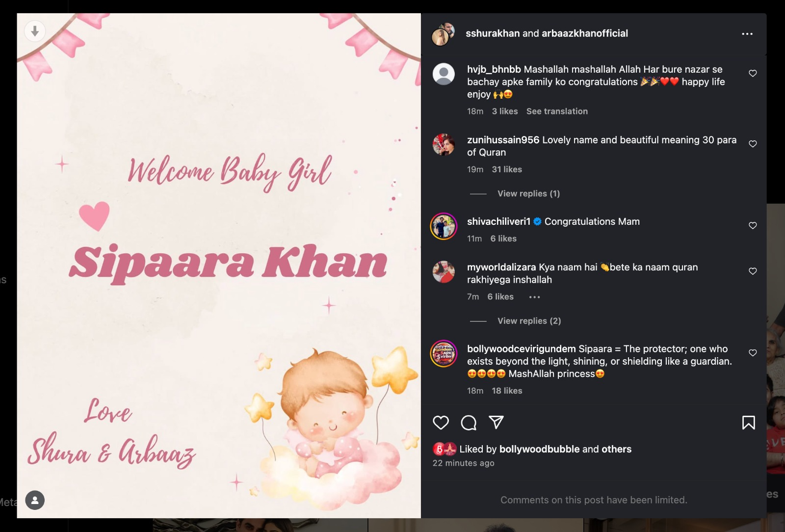View others who liked this post
The width and height of the screenshot is (785, 532).
[x=616, y=449]
